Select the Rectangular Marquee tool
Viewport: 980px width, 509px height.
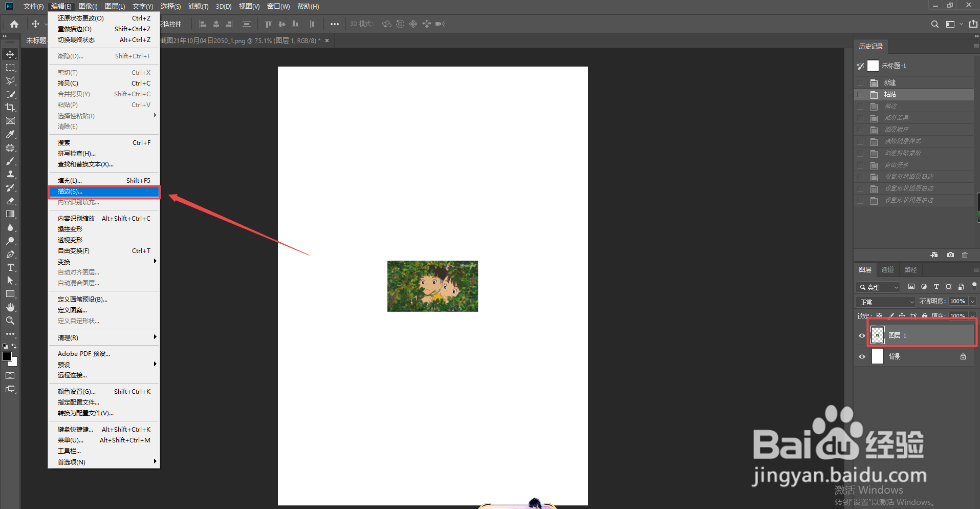[10, 68]
